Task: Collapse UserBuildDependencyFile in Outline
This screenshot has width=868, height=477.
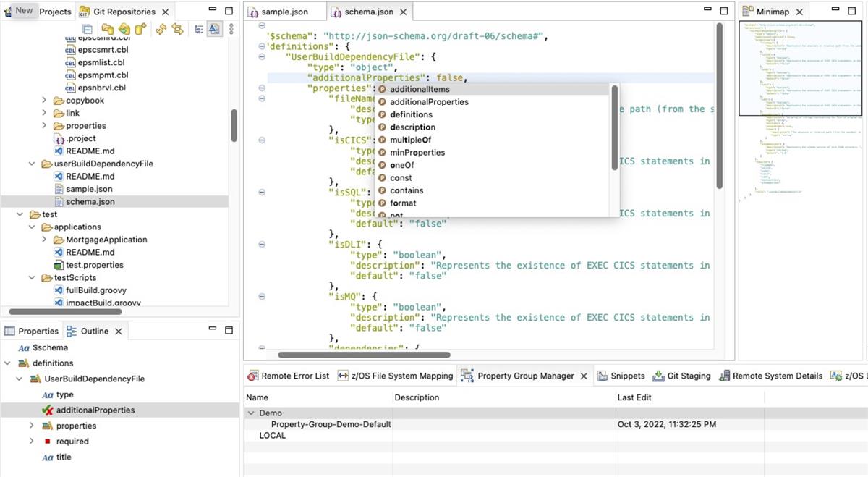Action: (x=20, y=379)
